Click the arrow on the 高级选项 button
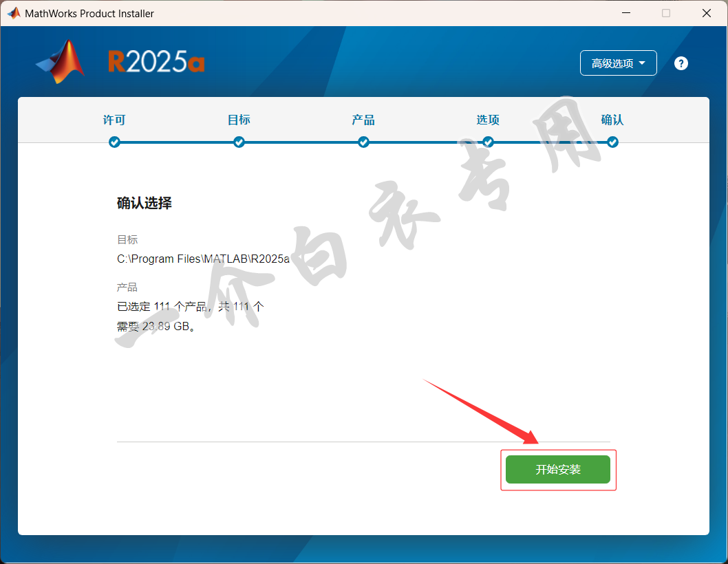Viewport: 728px width, 564px height. tap(642, 63)
